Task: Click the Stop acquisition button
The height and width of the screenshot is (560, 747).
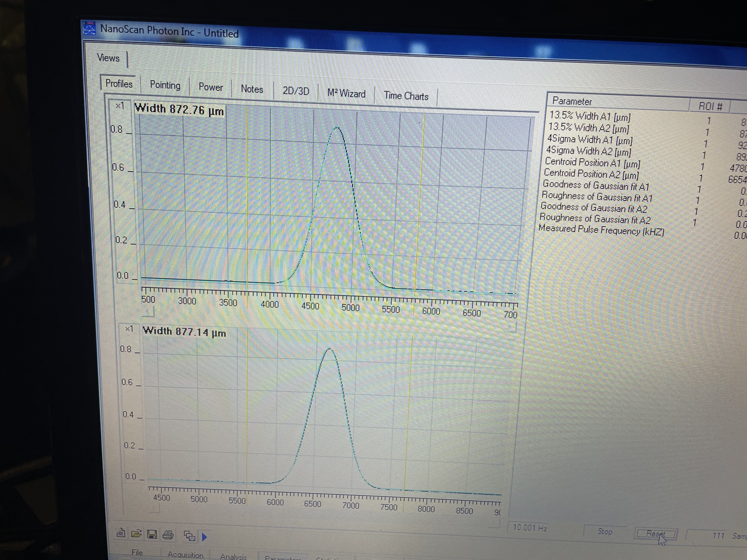Action: point(605,531)
